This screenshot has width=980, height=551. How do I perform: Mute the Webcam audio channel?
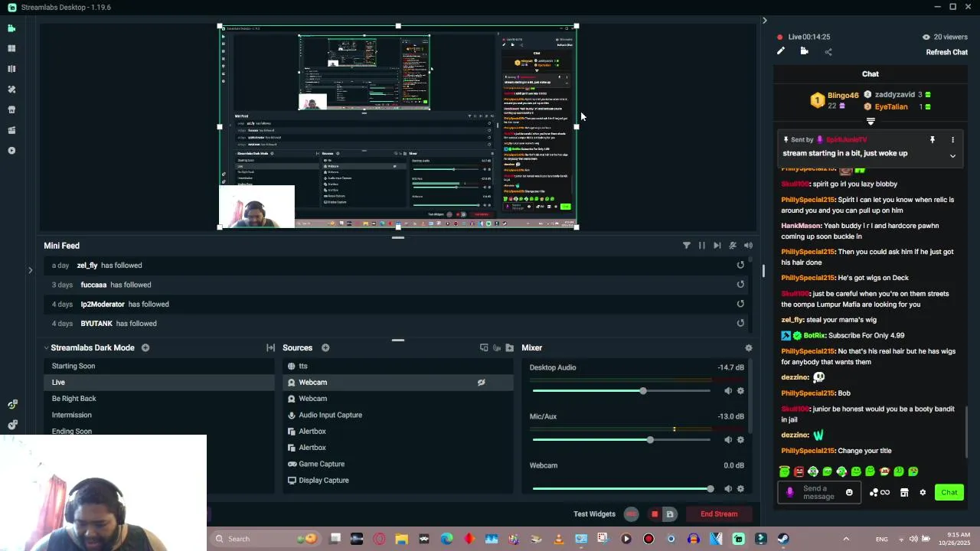point(728,488)
